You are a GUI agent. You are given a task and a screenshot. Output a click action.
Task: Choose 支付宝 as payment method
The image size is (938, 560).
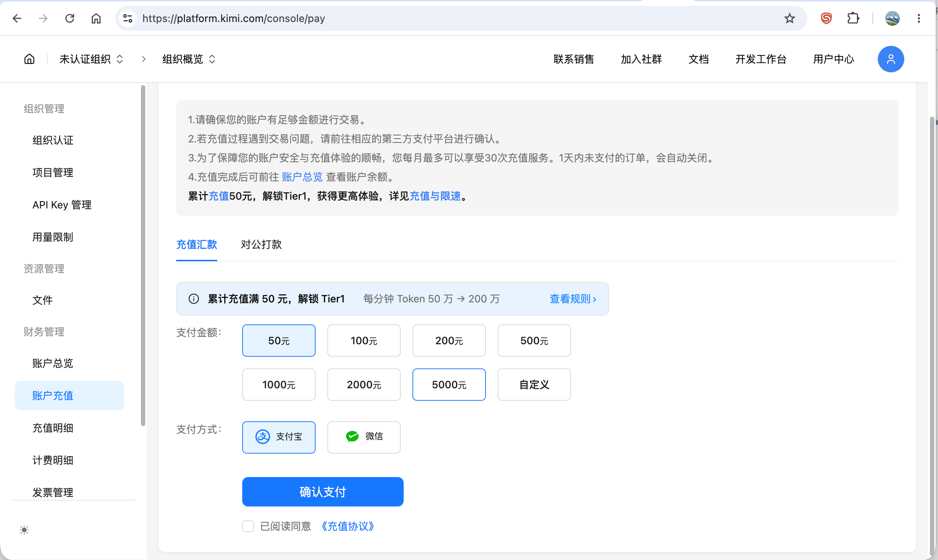279,437
